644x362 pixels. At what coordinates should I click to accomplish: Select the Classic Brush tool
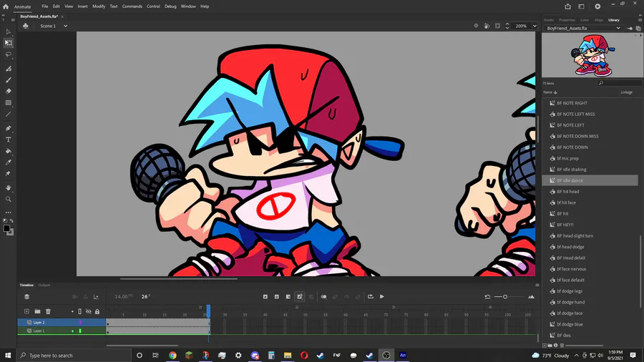8,80
